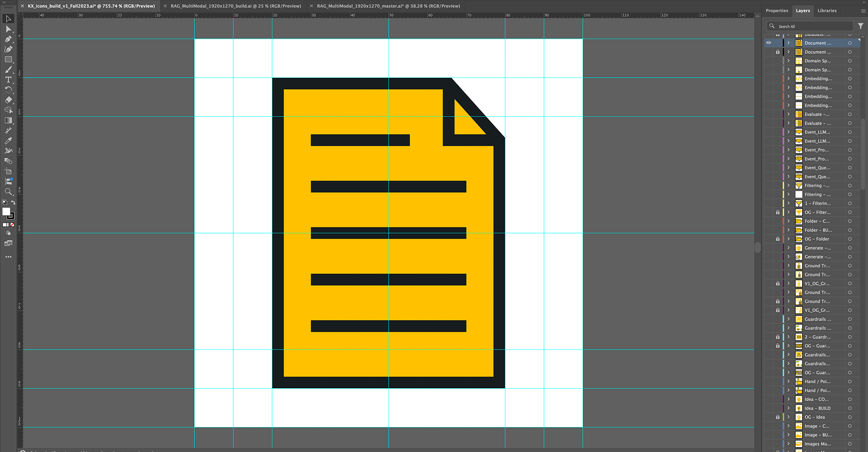868x452 pixels.
Task: Close the RAG_MultiModal_1920x1270_master.ai tab
Action: [311, 6]
